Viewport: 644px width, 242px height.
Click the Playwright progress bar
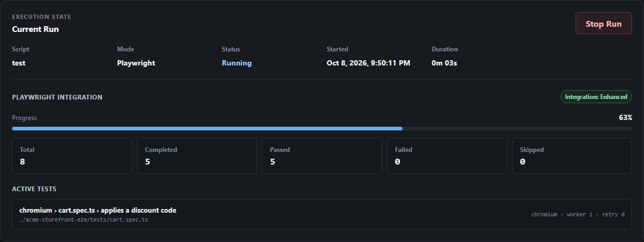pos(322,128)
